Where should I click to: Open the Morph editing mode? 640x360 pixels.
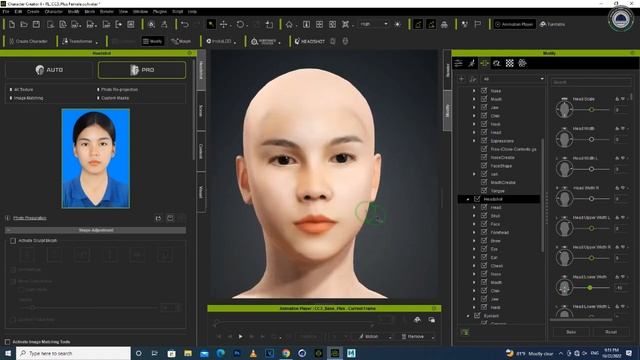click(x=181, y=41)
